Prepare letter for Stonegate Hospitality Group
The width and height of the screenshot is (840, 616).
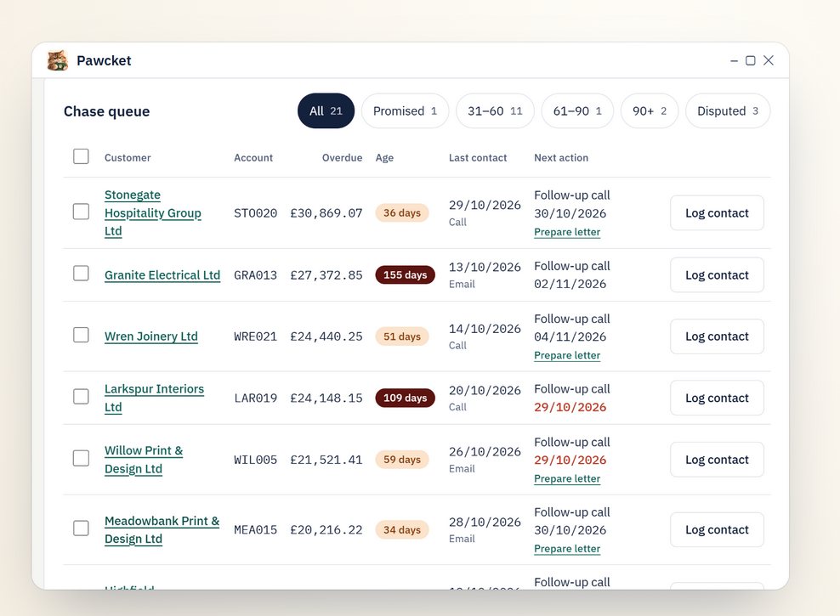tap(567, 232)
